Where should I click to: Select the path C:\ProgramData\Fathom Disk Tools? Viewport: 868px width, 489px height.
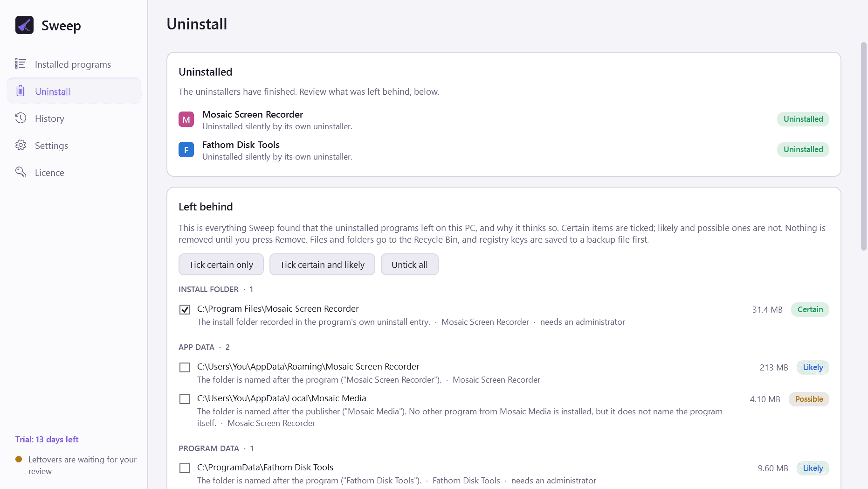pos(265,467)
